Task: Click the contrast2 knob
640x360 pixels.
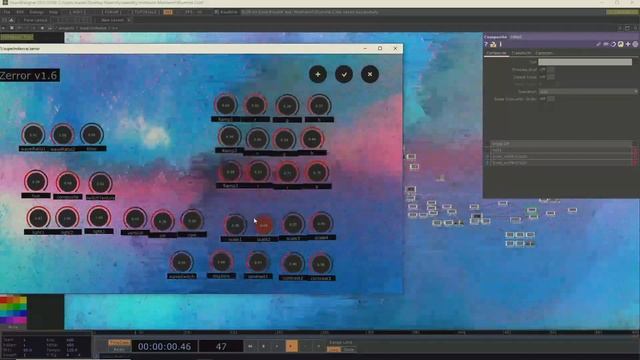Action: click(x=293, y=264)
